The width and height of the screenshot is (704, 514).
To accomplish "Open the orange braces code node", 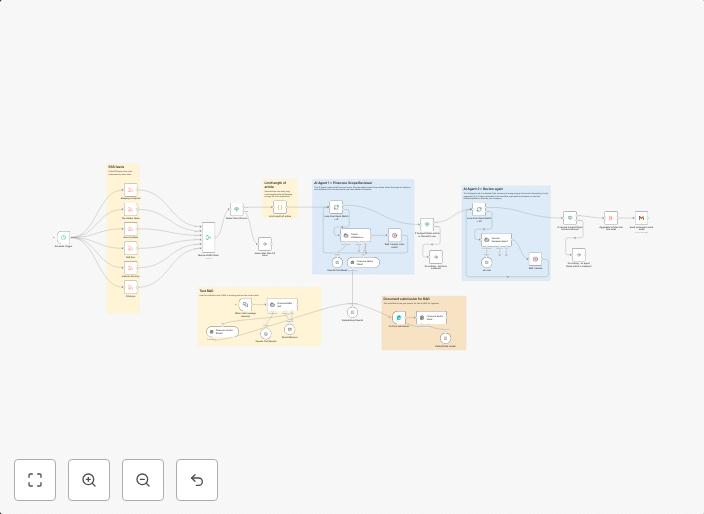I will (280, 207).
